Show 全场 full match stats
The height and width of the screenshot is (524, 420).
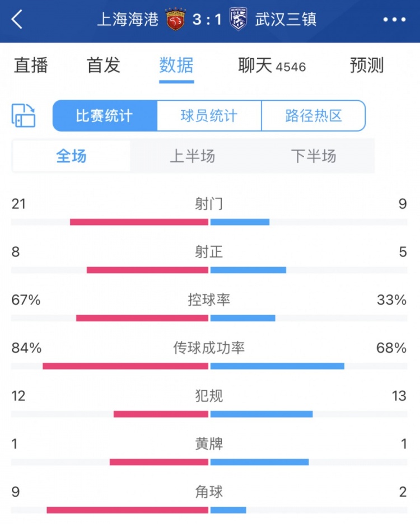click(x=72, y=156)
